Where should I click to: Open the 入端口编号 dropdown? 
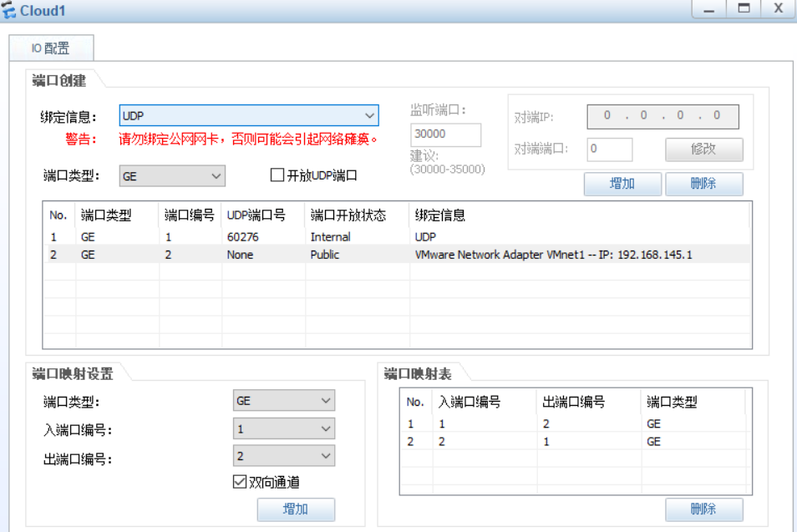(x=326, y=428)
